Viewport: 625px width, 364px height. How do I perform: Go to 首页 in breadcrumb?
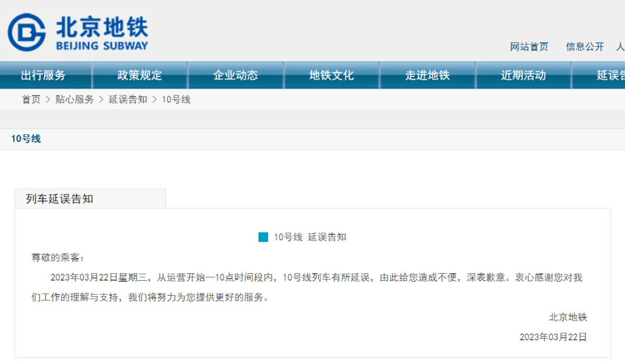(x=31, y=100)
